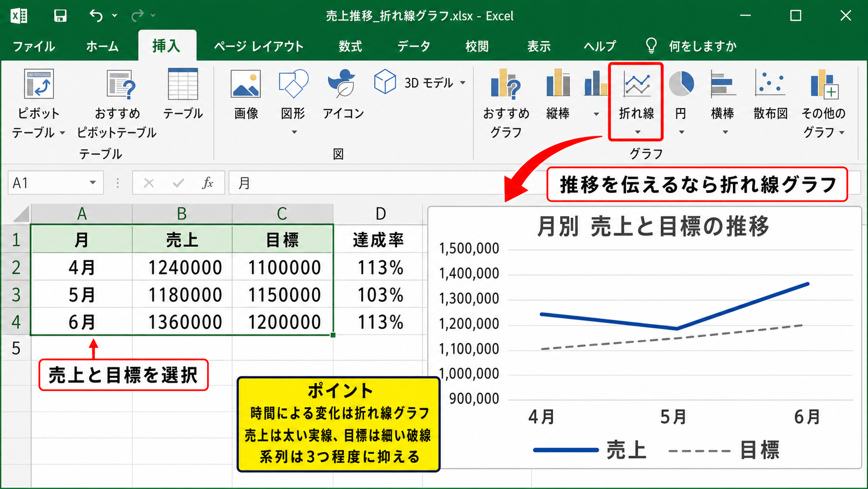Expand the 円 chart dropdown arrow
The height and width of the screenshot is (489, 868).
[681, 132]
